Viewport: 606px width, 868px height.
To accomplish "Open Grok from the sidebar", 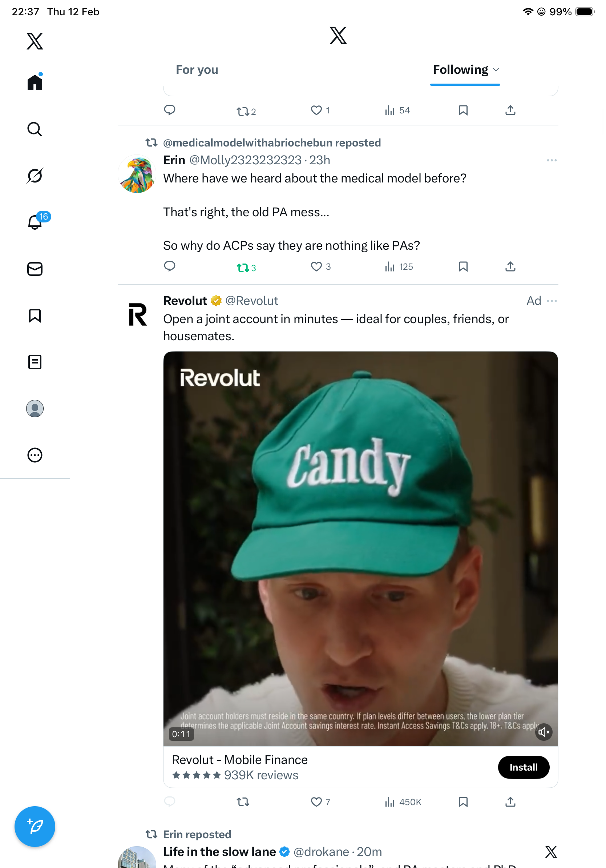I will (x=35, y=176).
